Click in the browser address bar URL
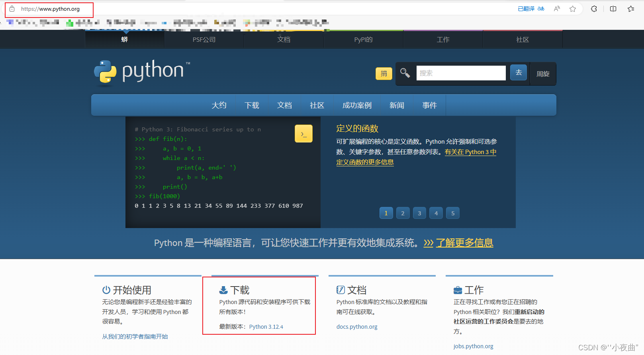Screen dimensions: 644x355 coord(50,9)
